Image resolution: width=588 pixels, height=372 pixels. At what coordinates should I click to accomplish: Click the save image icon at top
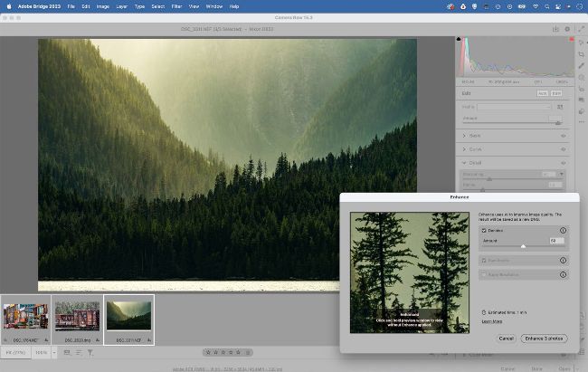tap(555, 29)
